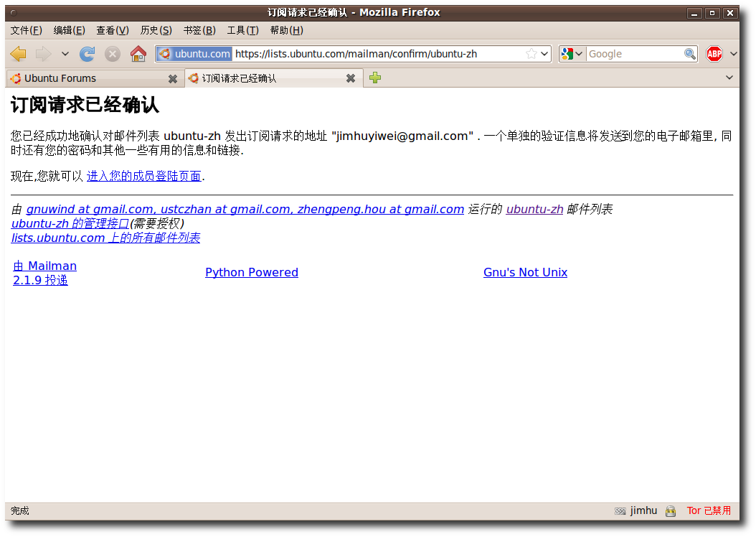Viewport: 756px width, 537px height.
Task: Go back with the Back arrow
Action: coord(19,54)
